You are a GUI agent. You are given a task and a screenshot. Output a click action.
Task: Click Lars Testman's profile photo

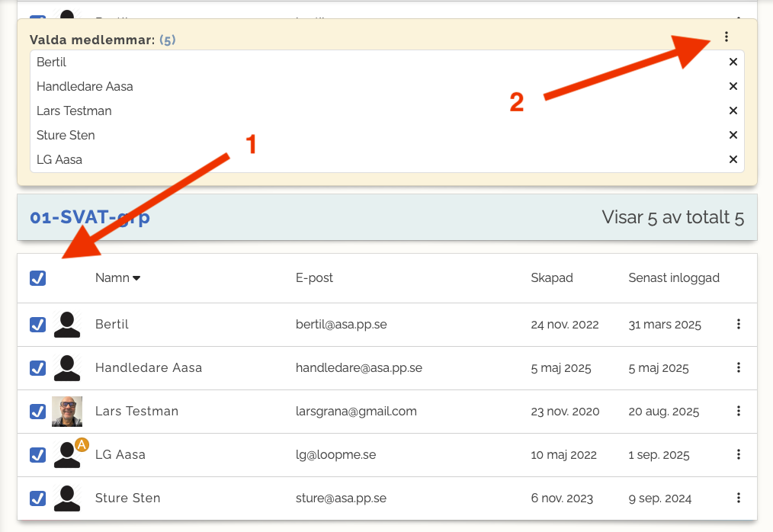tap(67, 412)
